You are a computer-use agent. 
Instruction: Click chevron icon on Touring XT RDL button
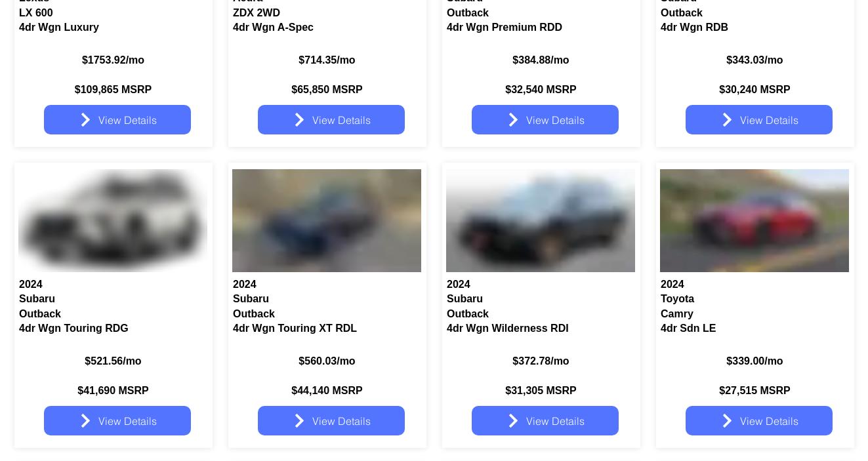(x=299, y=421)
